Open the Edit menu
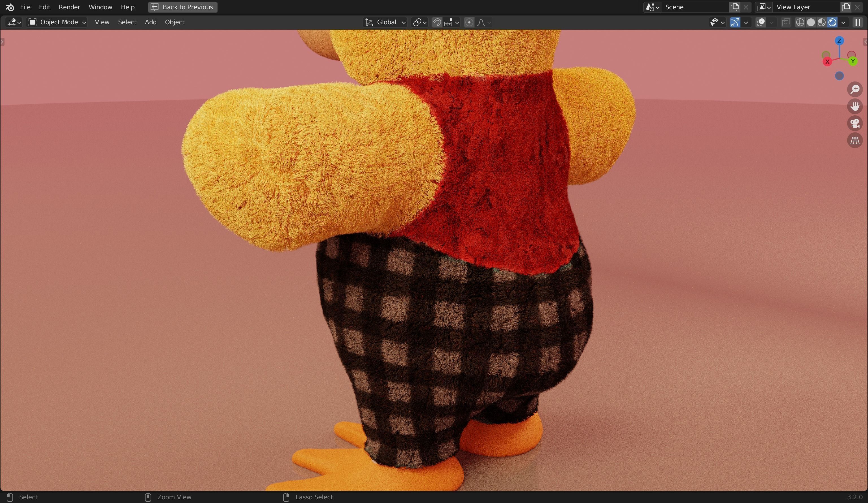 point(44,7)
